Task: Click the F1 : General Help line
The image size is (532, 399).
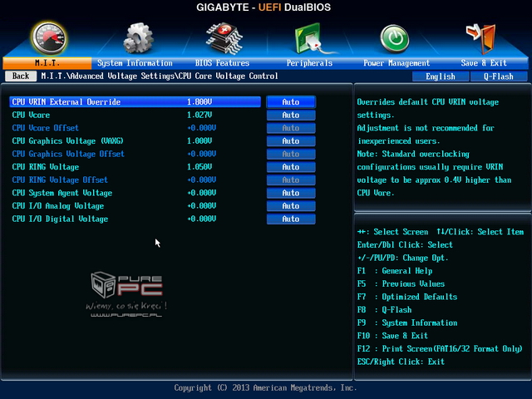Action: [x=395, y=271]
